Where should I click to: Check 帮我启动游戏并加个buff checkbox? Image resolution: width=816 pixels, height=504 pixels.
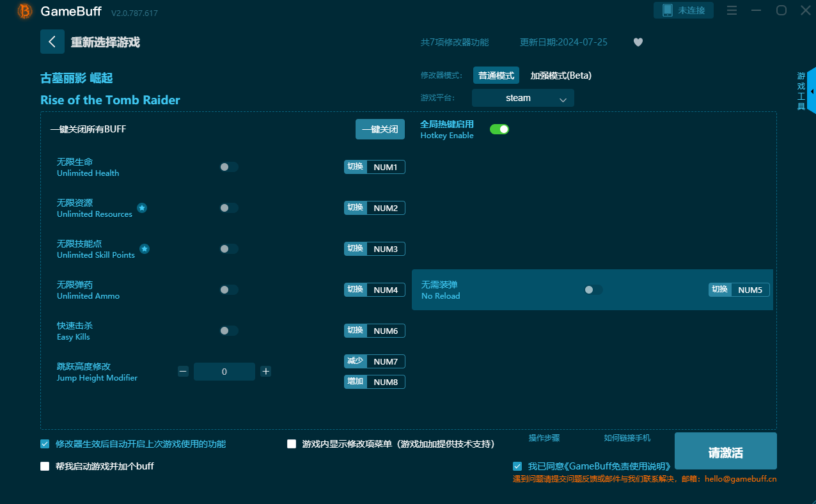pyautogui.click(x=45, y=466)
